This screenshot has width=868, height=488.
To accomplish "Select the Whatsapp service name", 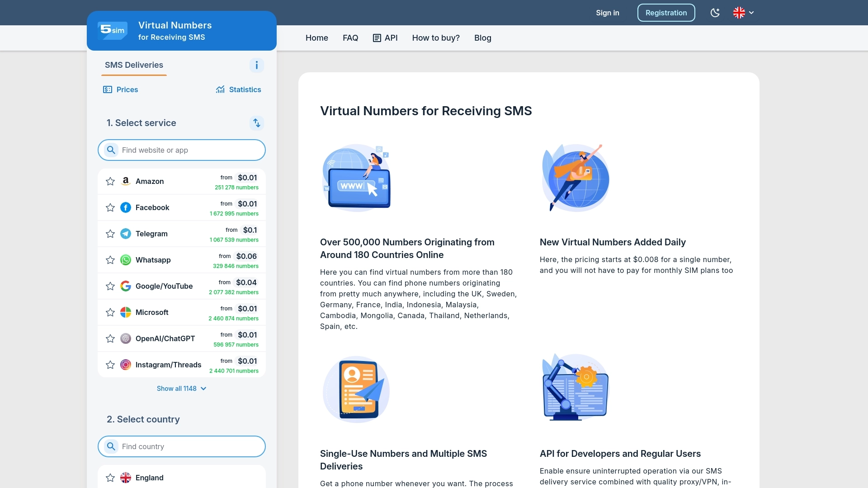I will pos(153,260).
